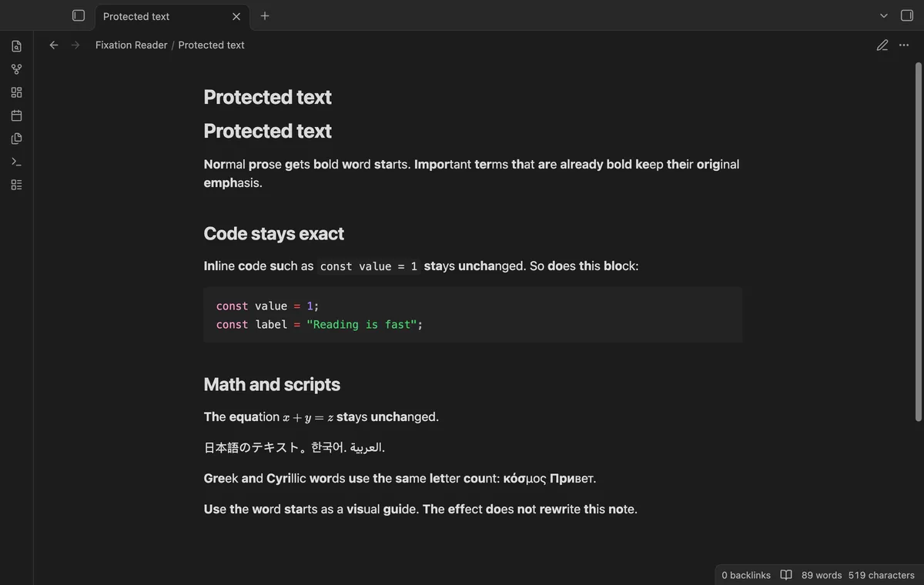The height and width of the screenshot is (585, 924).
Task: Navigate forward with the right arrow
Action: [x=75, y=45]
